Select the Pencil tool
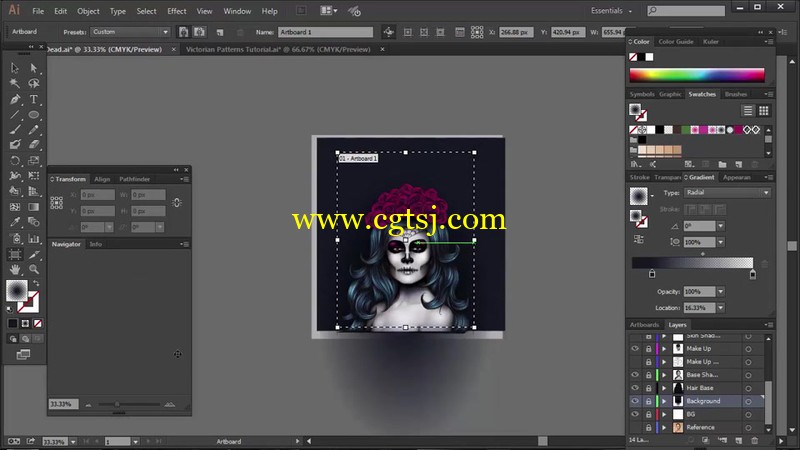This screenshot has height=450, width=800. click(x=34, y=130)
